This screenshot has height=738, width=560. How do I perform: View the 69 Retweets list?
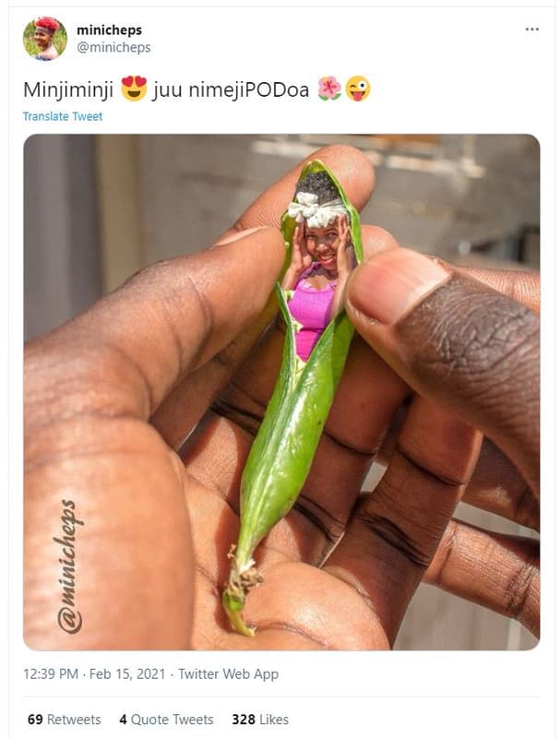pyautogui.click(x=64, y=720)
